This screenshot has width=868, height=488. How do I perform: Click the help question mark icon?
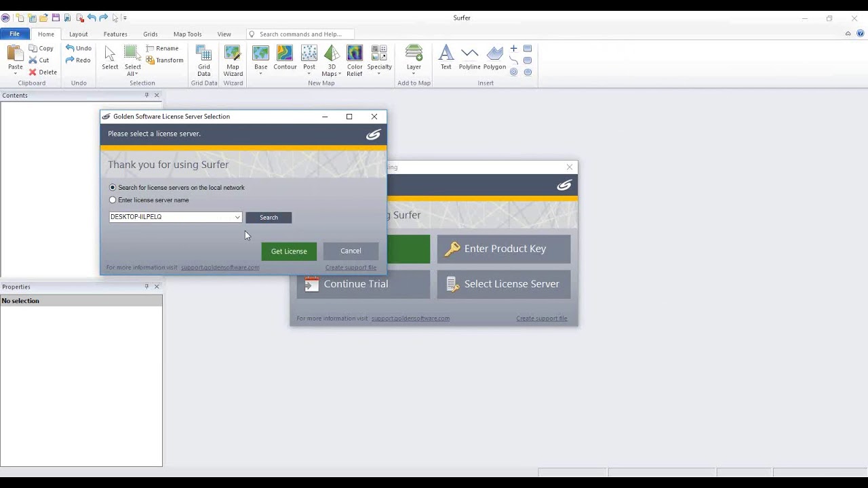point(860,33)
